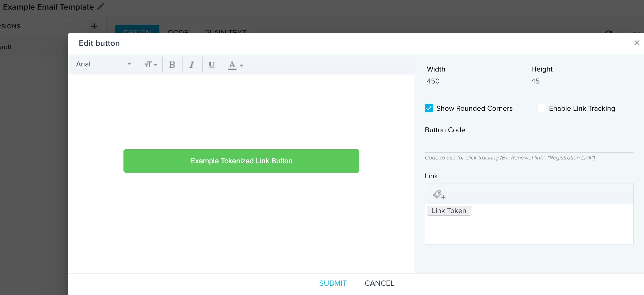This screenshot has width=644, height=295.
Task: Cancel the Edit button dialog
Action: 379,283
